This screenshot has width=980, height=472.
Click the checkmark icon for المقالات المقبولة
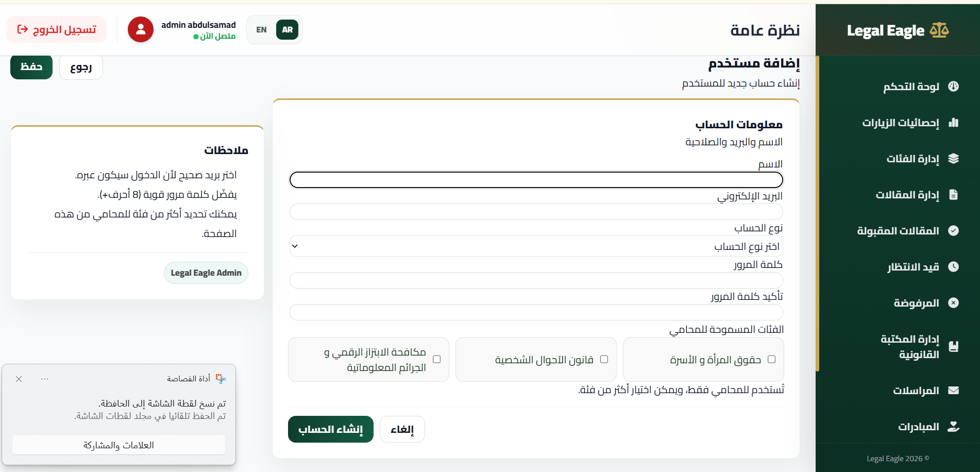click(x=953, y=231)
